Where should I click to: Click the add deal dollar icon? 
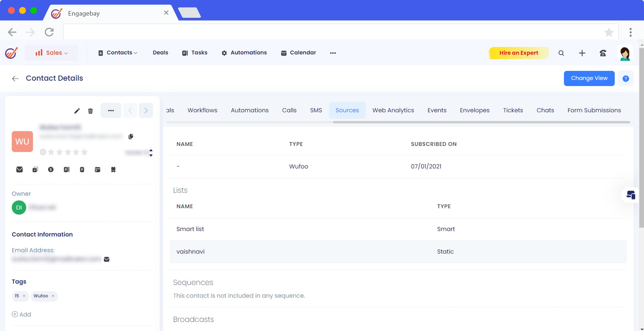coord(51,169)
